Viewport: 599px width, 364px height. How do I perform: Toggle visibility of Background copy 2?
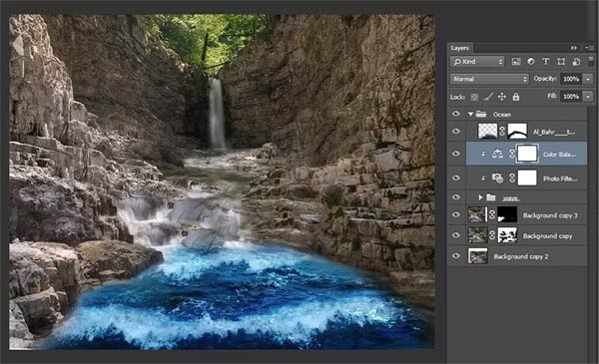coord(456,255)
